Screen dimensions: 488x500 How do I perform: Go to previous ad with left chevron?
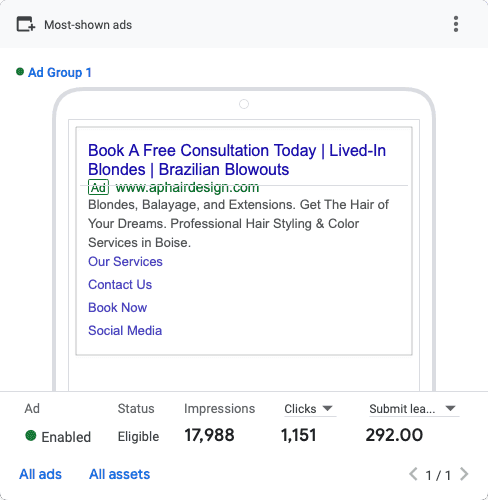click(x=413, y=474)
